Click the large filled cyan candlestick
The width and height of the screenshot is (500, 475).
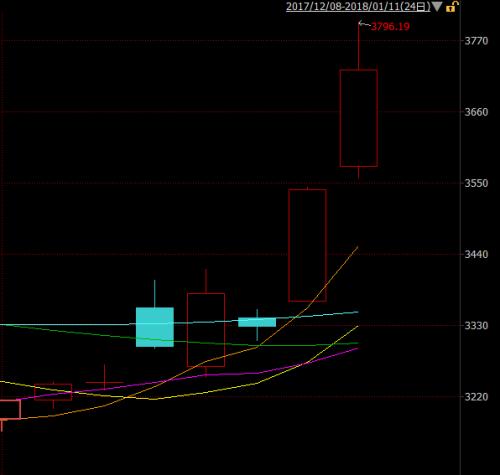[155, 327]
